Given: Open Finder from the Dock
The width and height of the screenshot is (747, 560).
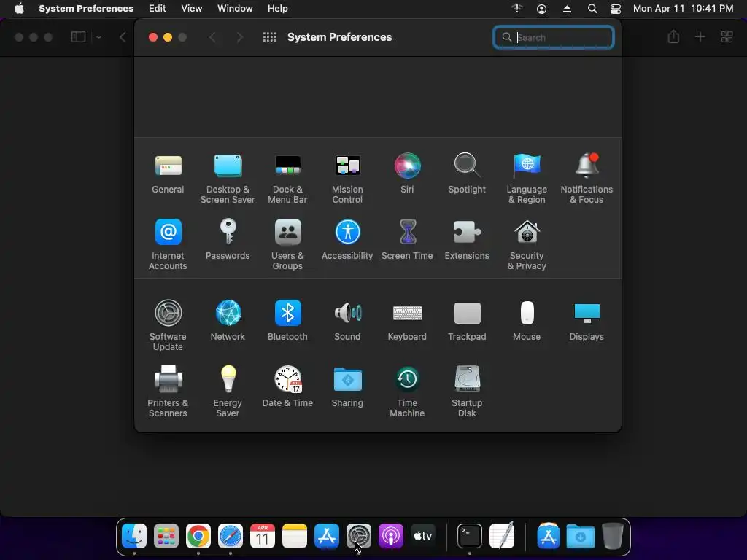Looking at the screenshot, I should (134, 536).
